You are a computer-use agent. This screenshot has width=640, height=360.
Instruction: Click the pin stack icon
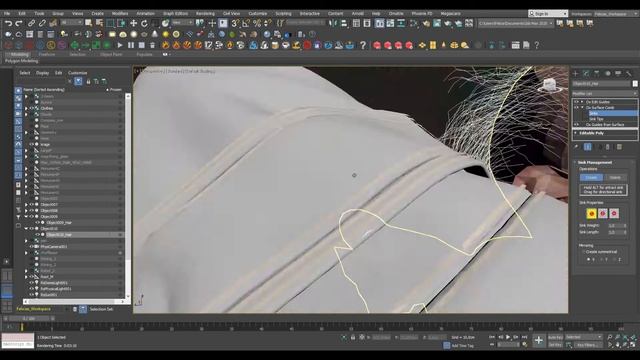pyautogui.click(x=576, y=147)
